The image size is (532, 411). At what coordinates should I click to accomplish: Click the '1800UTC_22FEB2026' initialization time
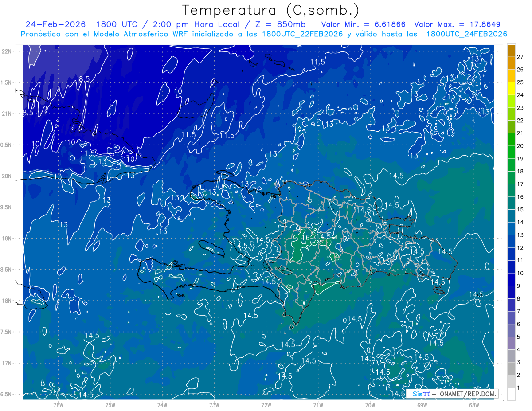pos(302,34)
